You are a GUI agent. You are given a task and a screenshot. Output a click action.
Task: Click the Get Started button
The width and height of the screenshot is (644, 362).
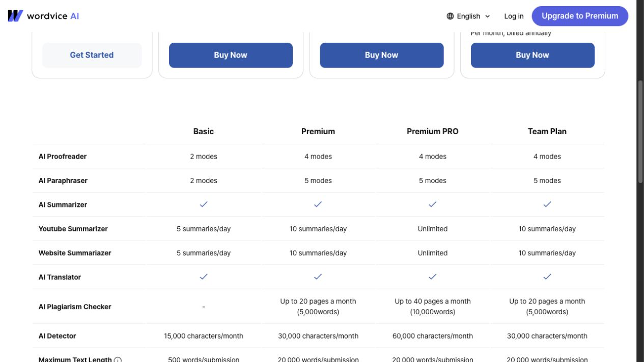coord(92,55)
